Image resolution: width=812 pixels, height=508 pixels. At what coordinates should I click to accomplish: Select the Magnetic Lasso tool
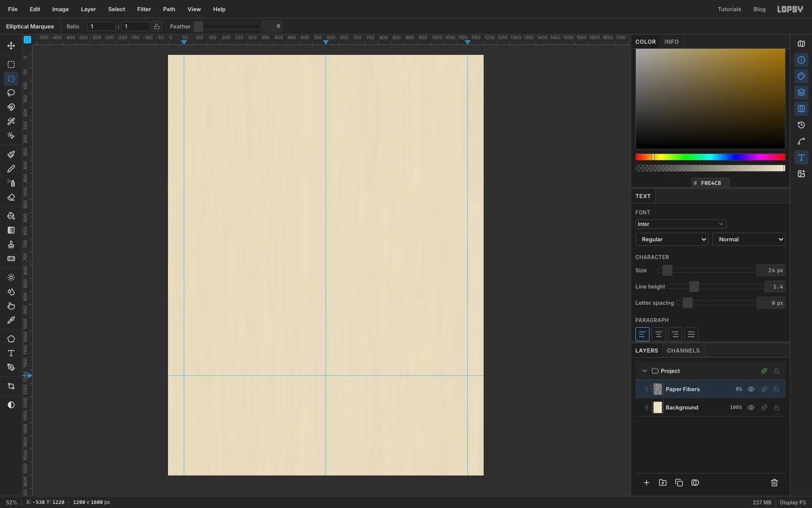(11, 107)
